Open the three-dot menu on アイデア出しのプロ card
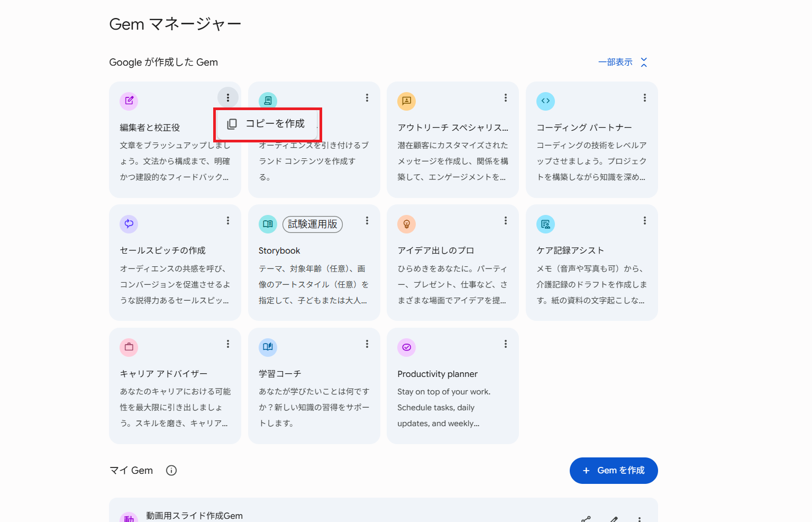812x522 pixels. click(506, 221)
